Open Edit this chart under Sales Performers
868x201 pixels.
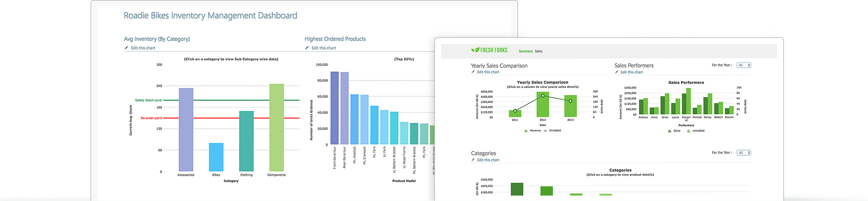[x=632, y=72]
